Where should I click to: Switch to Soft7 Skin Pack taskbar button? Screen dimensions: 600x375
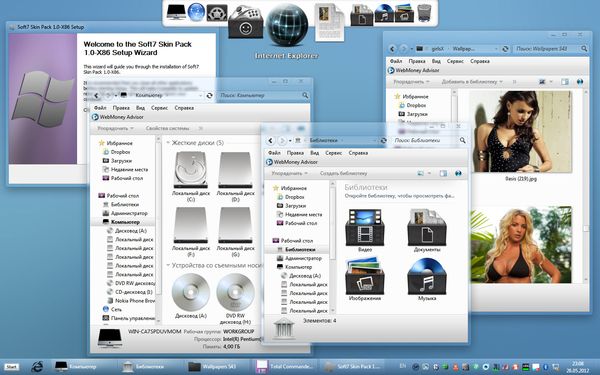point(353,367)
